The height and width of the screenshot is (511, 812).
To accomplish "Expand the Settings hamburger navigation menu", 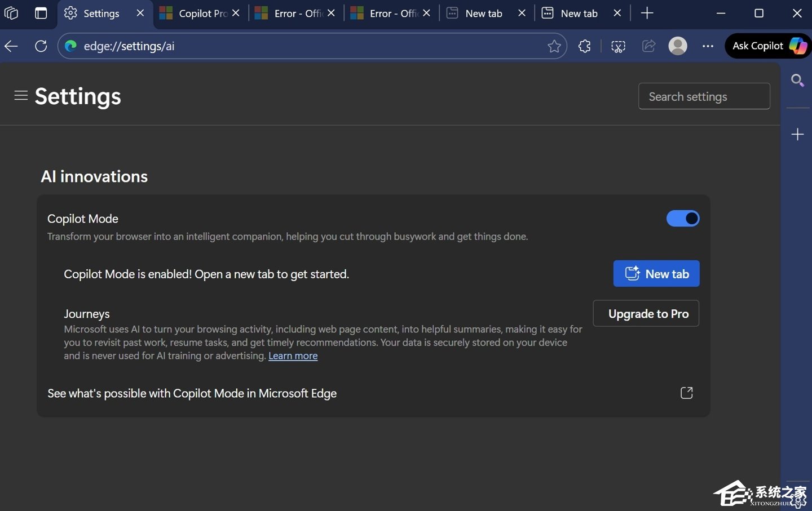I will click(21, 96).
